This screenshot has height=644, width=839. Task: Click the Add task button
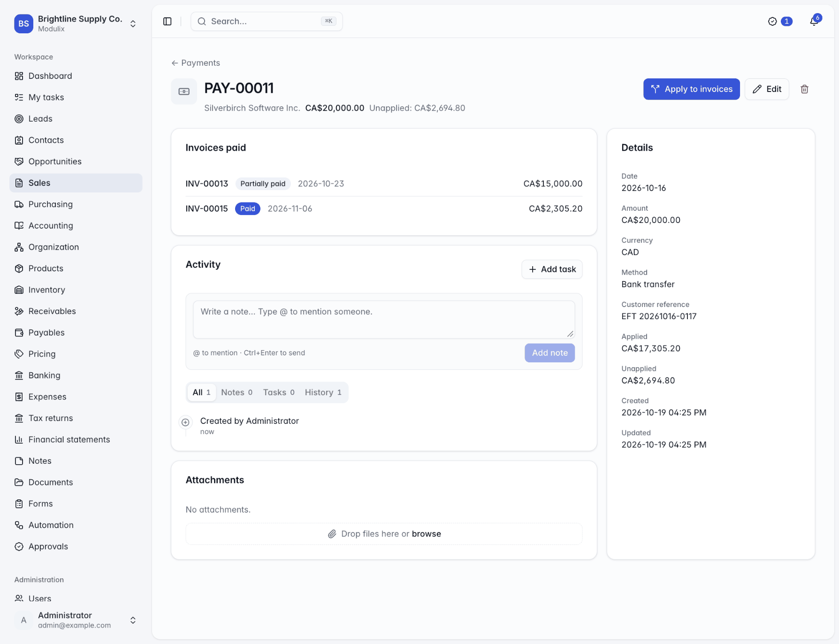(552, 269)
